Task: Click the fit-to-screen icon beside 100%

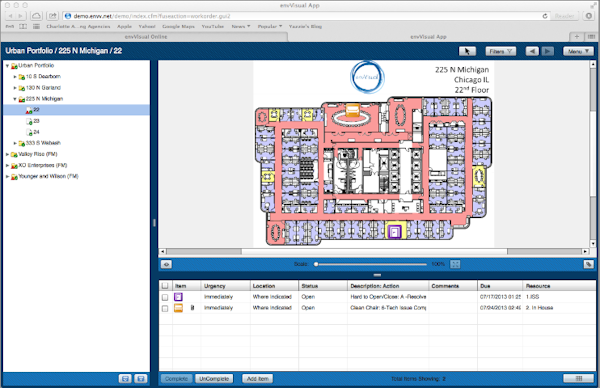Action: pyautogui.click(x=455, y=264)
